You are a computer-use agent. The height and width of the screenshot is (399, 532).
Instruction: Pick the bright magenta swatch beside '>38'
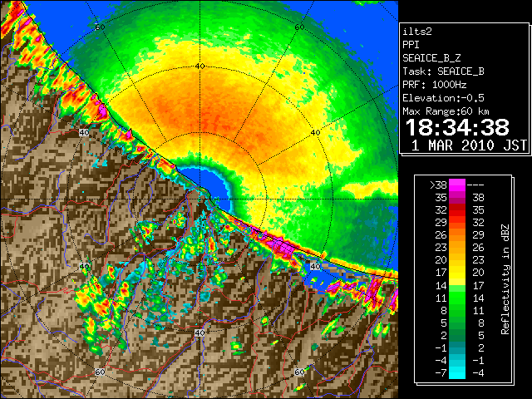457,185
